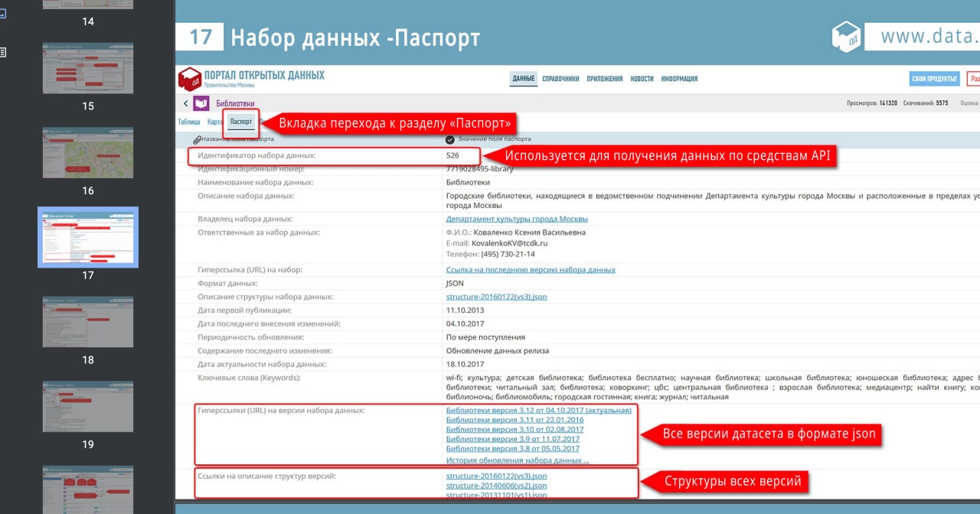Select name Коваленко Ксения Васильевна
This screenshot has width=980, height=514.
(530, 233)
